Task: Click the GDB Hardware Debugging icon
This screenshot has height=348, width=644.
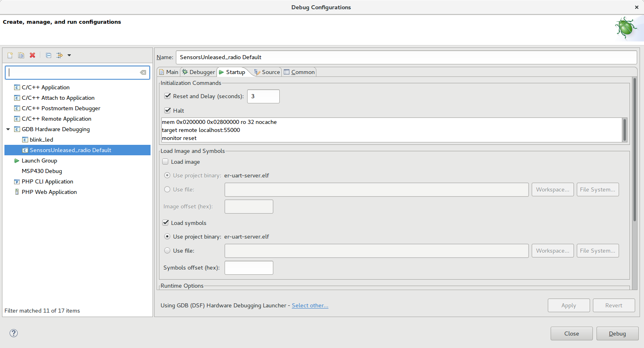Action: [17, 129]
